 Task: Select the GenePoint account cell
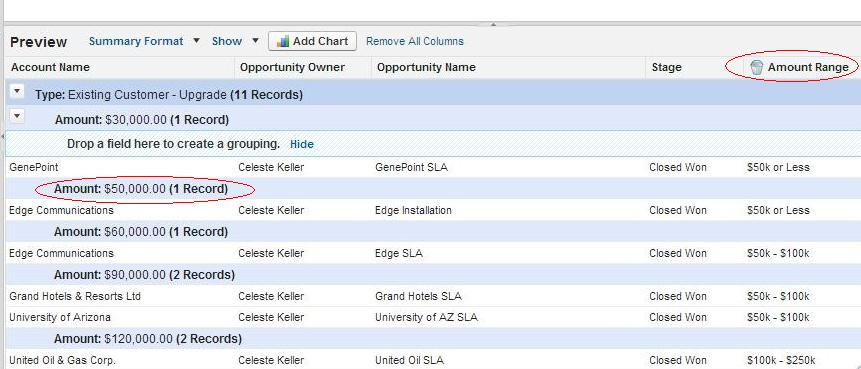pyautogui.click(x=33, y=167)
